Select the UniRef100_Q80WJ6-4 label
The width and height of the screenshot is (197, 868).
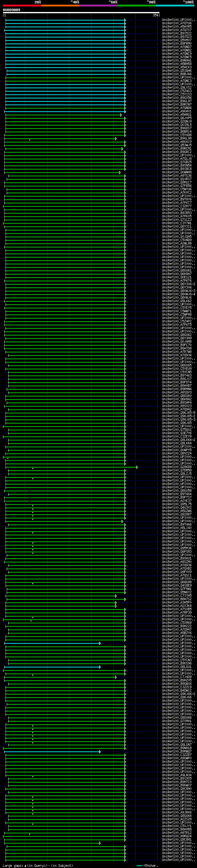(179, 294)
